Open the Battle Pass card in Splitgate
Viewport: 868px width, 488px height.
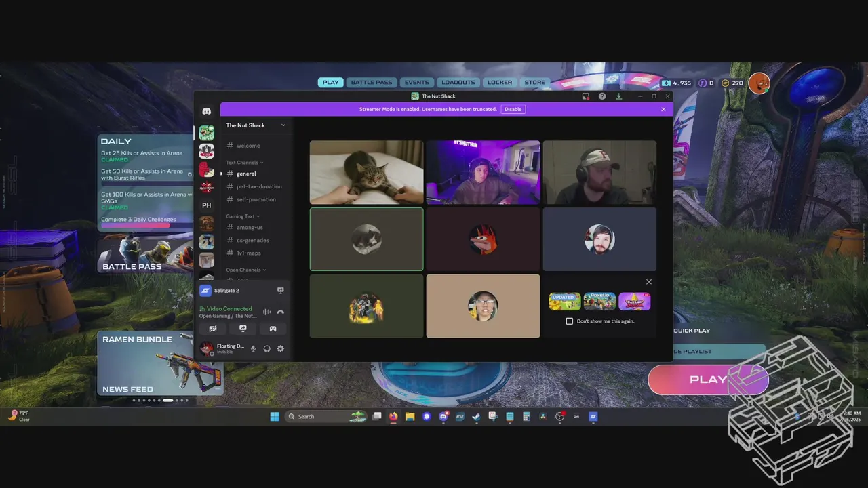point(145,253)
